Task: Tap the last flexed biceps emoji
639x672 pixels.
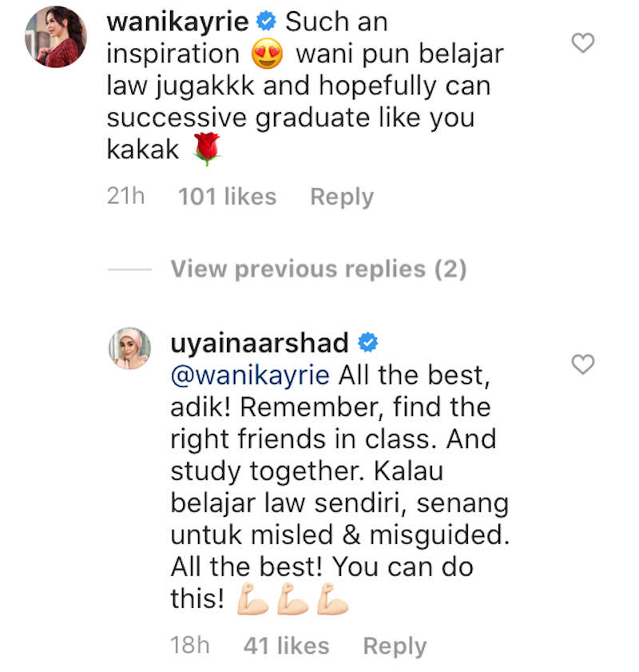Action: pyautogui.click(x=333, y=599)
